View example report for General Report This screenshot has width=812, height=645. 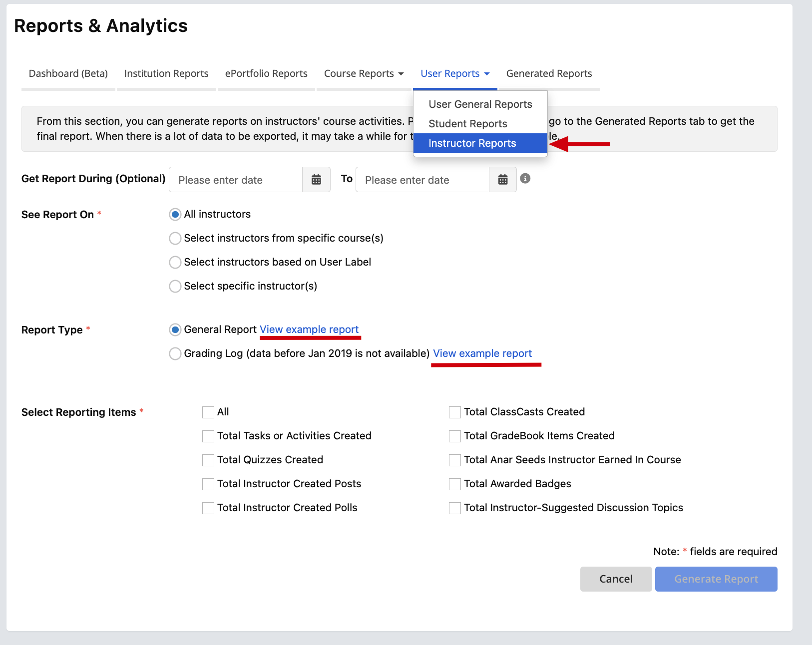coord(309,329)
